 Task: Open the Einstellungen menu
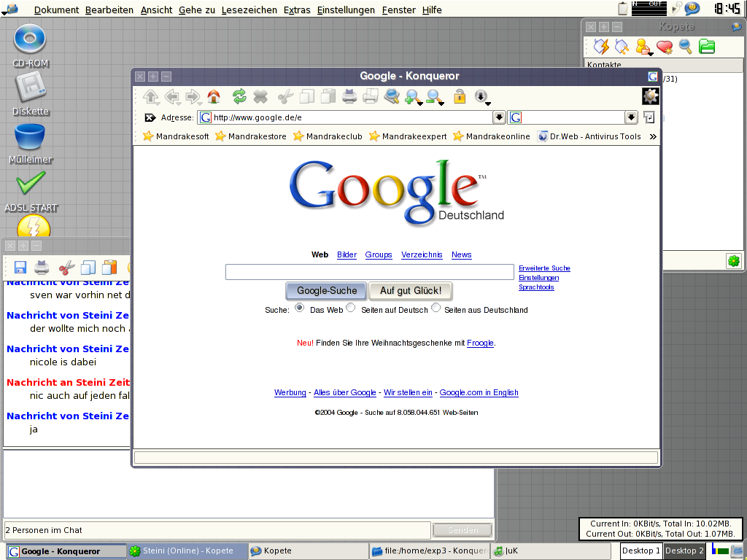click(x=346, y=9)
